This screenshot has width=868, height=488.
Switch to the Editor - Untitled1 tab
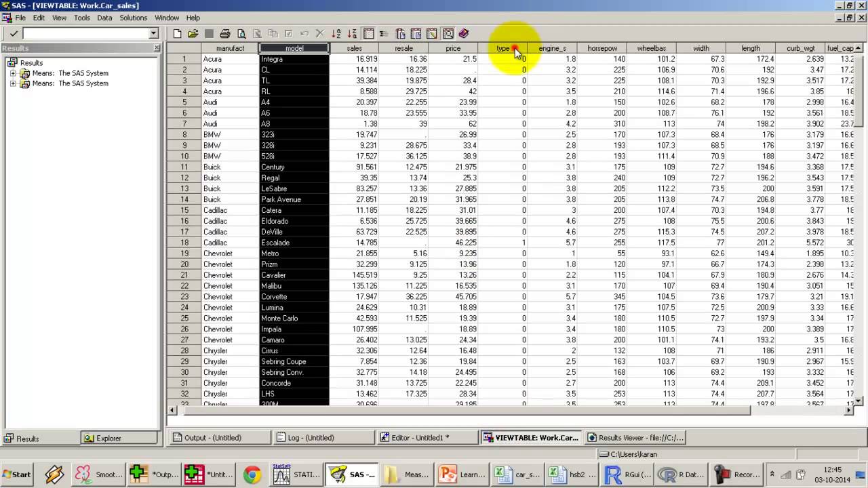point(427,438)
